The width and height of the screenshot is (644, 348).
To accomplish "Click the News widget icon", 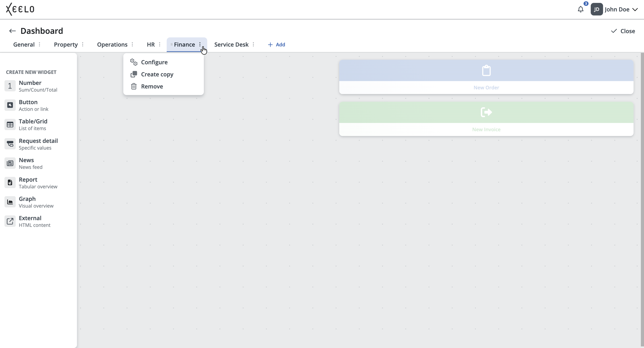I will pyautogui.click(x=10, y=163).
